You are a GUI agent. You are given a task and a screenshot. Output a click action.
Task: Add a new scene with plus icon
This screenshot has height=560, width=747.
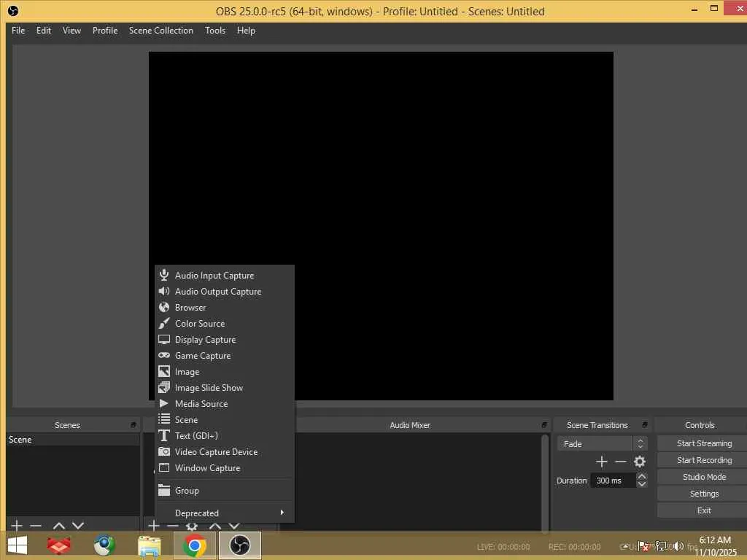coord(17,526)
